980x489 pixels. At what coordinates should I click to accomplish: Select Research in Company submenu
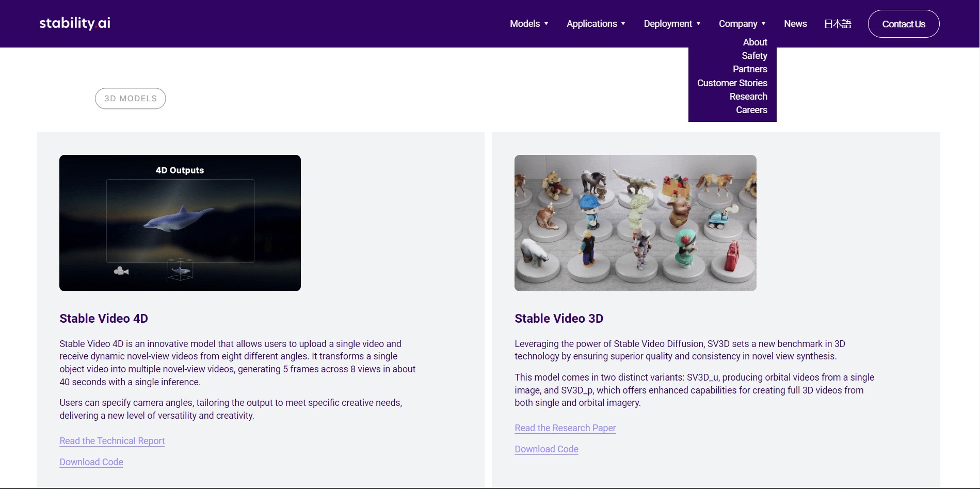click(748, 97)
